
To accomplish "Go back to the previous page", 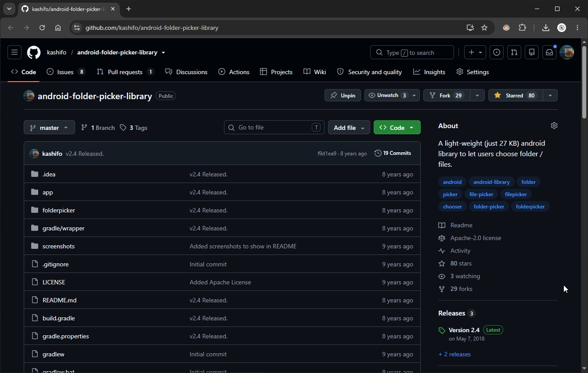I will tap(11, 28).
